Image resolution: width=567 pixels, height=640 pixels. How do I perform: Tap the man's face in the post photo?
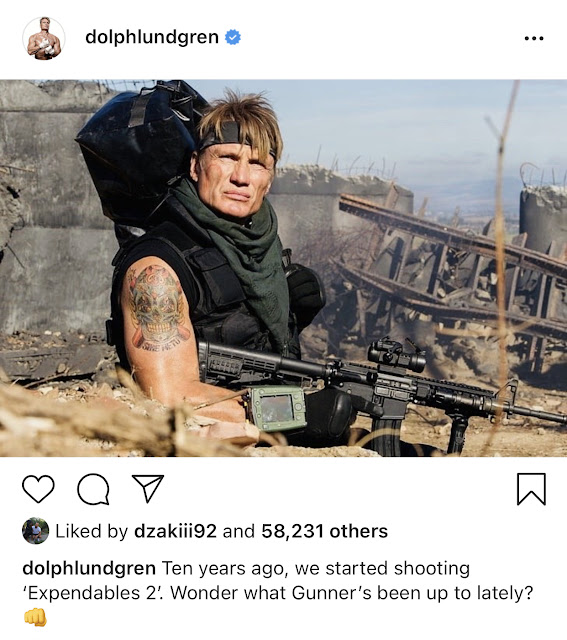point(234,178)
